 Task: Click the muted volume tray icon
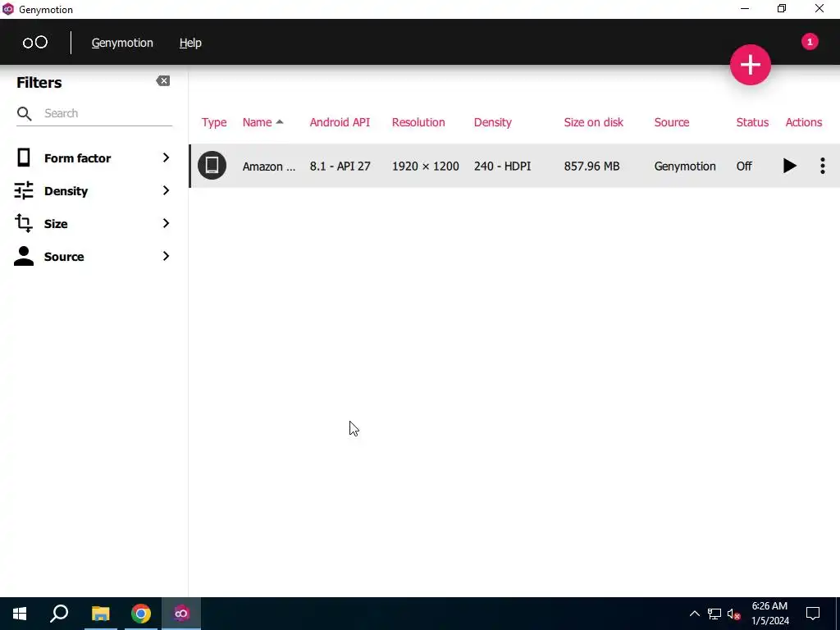point(734,614)
